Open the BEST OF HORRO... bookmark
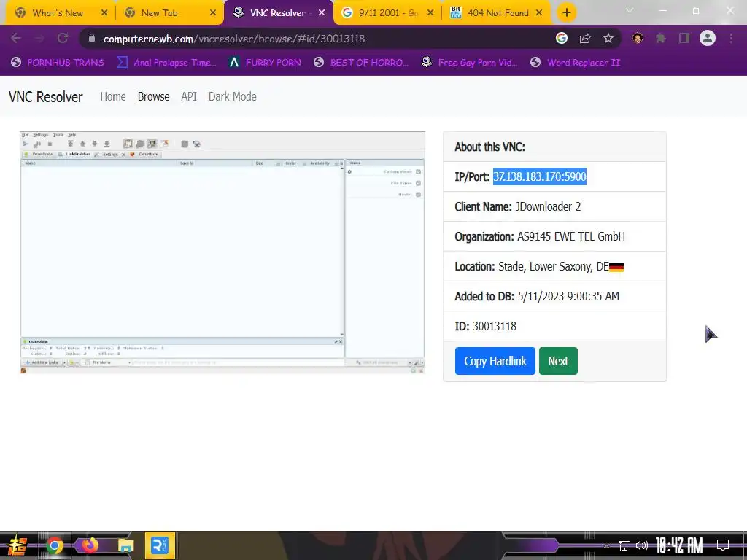This screenshot has width=747, height=560. (x=361, y=63)
